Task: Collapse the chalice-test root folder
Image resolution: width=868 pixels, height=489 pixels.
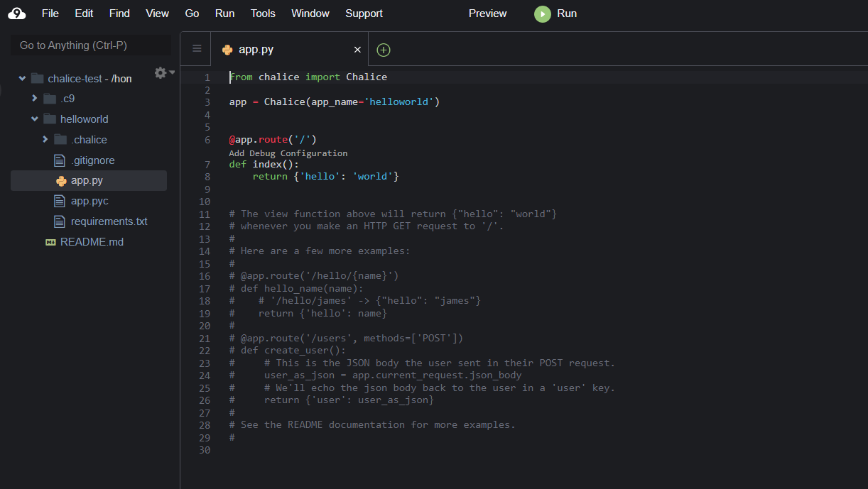Action: coord(23,79)
